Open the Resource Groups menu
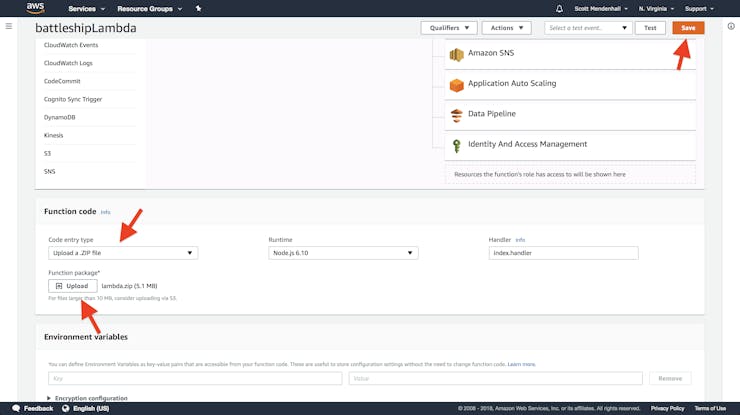Viewport: 740px width, 415px height. point(150,8)
